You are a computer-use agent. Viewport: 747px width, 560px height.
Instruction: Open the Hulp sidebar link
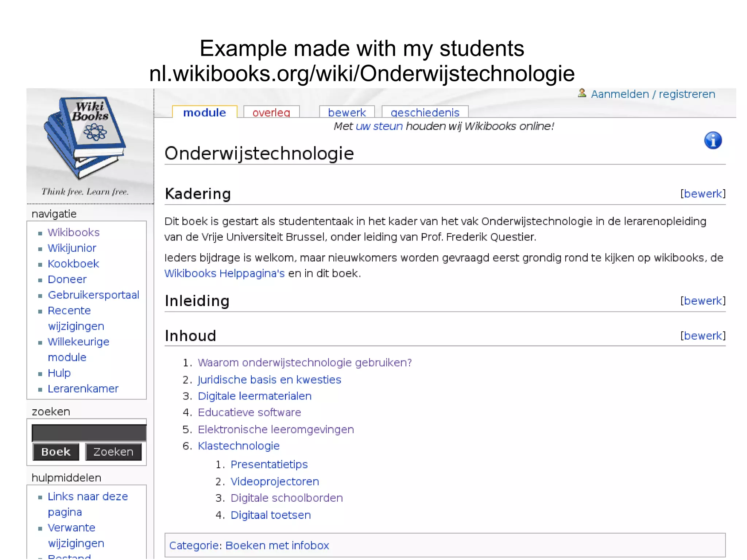coord(59,373)
